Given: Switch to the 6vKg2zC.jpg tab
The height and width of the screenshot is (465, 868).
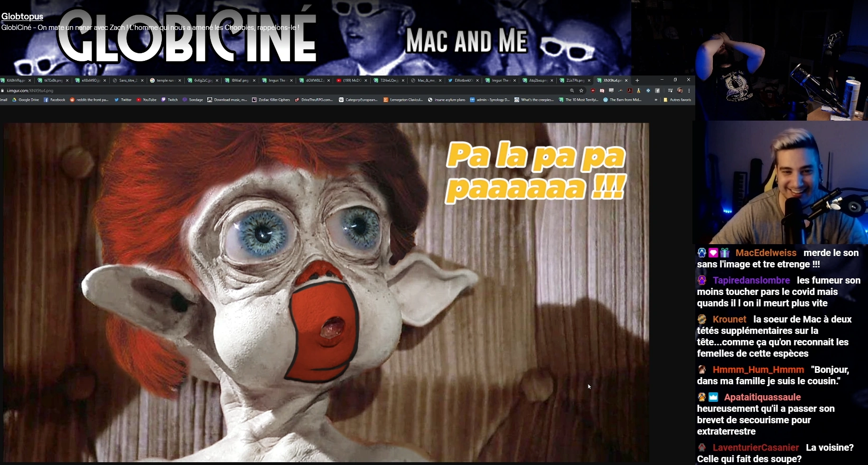Looking at the screenshot, I should pyautogui.click(x=202, y=80).
